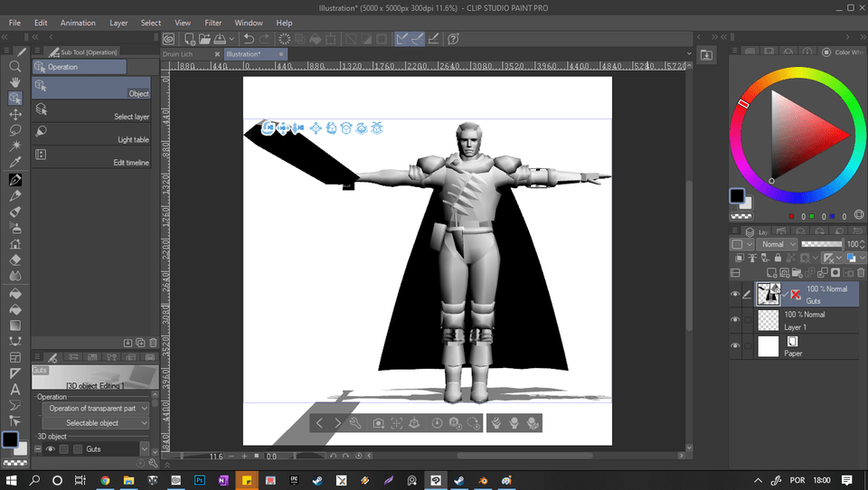Select the Text tool
The width and height of the screenshot is (868, 490).
tap(15, 390)
